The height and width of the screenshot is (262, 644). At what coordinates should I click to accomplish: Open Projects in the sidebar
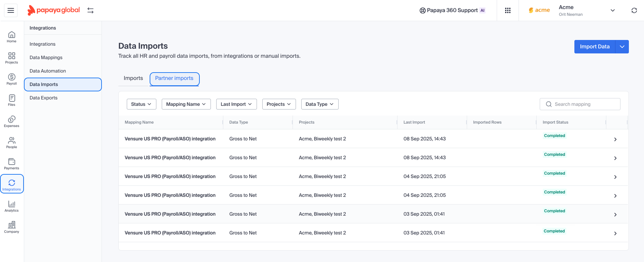12,58
